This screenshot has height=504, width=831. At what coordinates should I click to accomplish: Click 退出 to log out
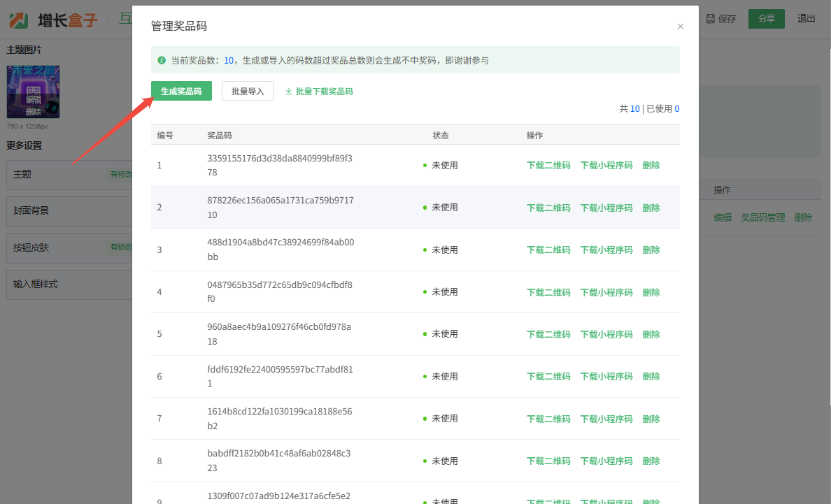click(x=806, y=19)
